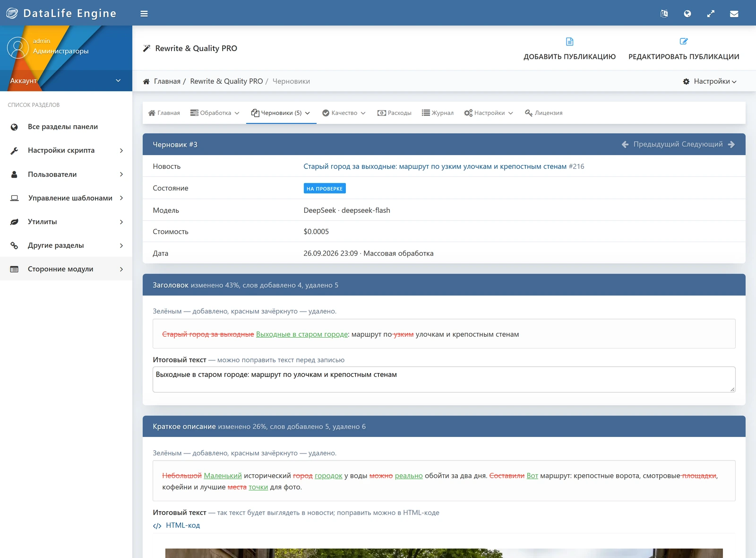Screen dimensions: 756x558
Task: Switch to the 'Журнал' tab
Action: coord(438,113)
